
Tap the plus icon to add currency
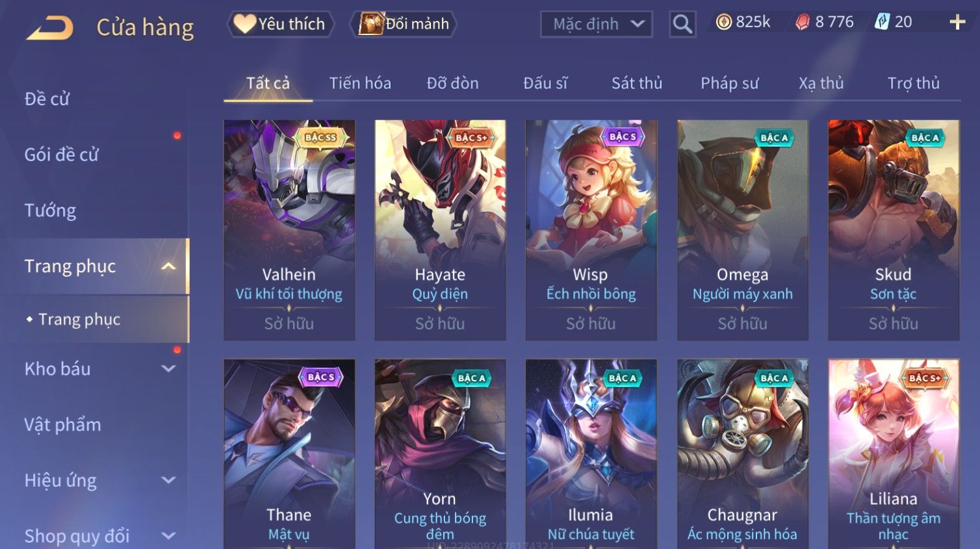[957, 23]
